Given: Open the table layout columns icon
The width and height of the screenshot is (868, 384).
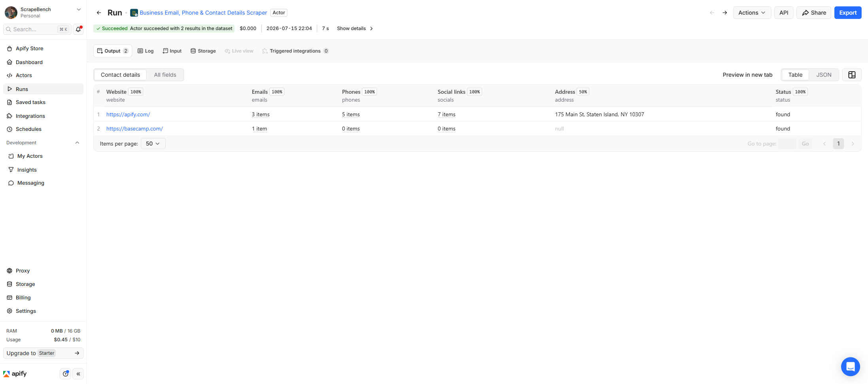Looking at the screenshot, I should coord(852,75).
